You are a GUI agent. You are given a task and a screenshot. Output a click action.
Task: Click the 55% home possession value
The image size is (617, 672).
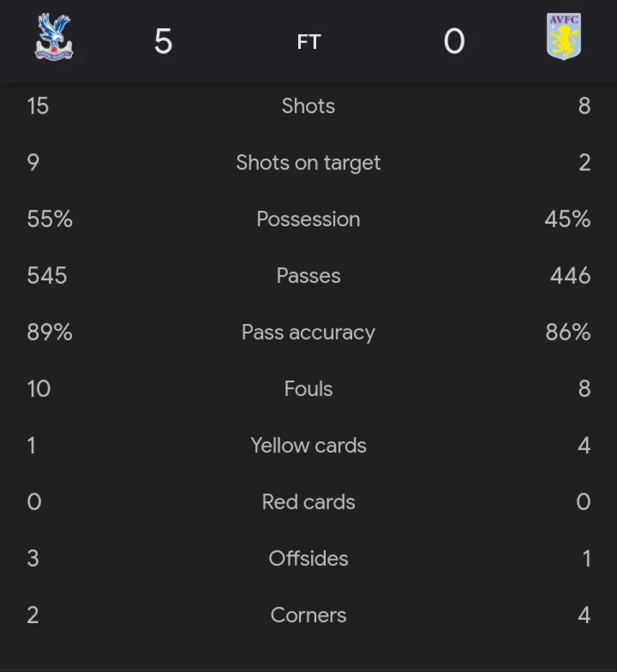(49, 219)
